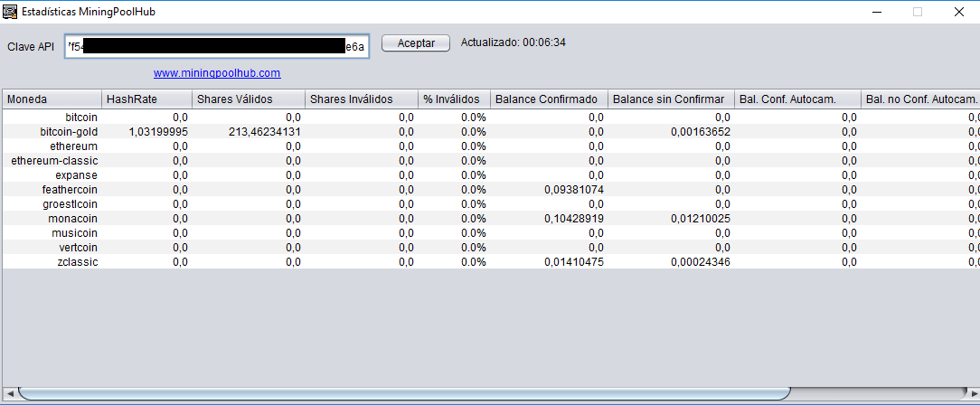Select the ethereum row name
The height and width of the screenshot is (405, 980).
[74, 146]
